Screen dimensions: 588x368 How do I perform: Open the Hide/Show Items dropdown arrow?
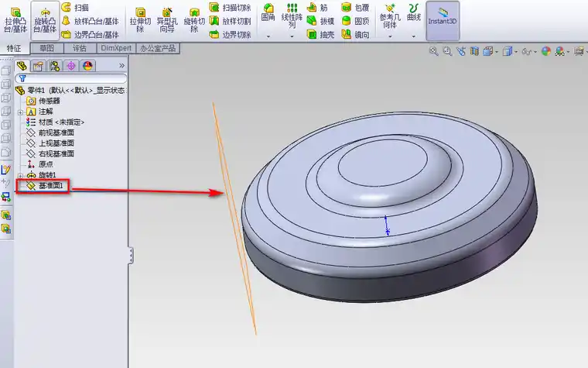[535, 52]
